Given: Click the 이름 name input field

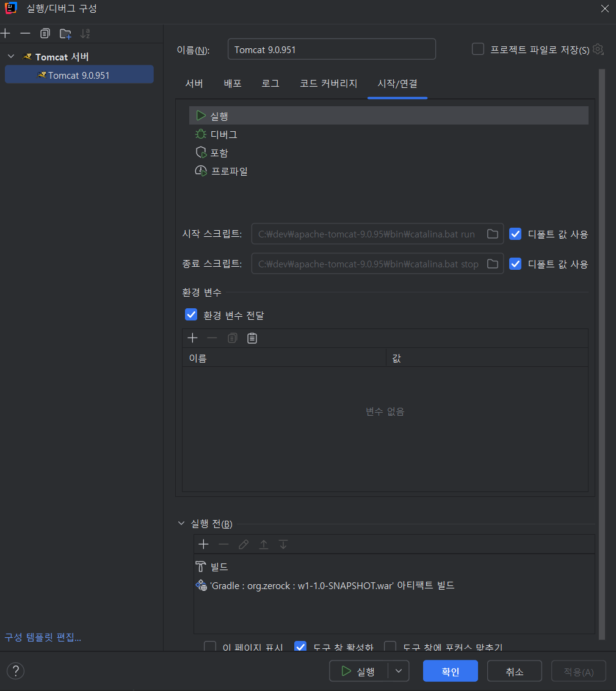Looking at the screenshot, I should [332, 49].
